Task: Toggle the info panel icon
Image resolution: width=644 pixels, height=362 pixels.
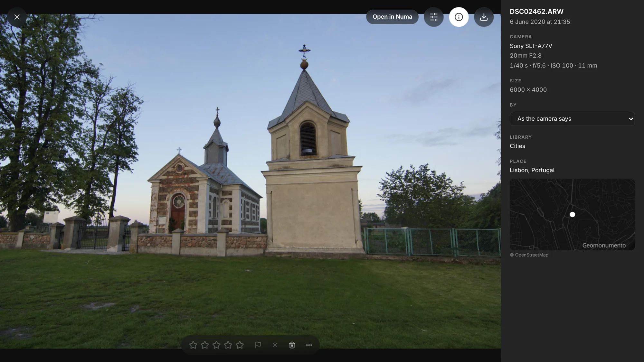Action: (459, 17)
